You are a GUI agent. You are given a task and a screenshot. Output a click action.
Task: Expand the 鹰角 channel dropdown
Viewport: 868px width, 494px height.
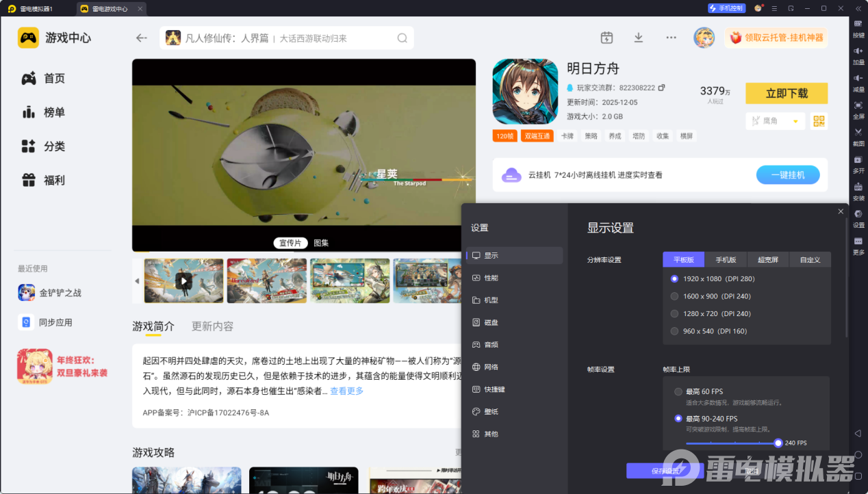[795, 121]
